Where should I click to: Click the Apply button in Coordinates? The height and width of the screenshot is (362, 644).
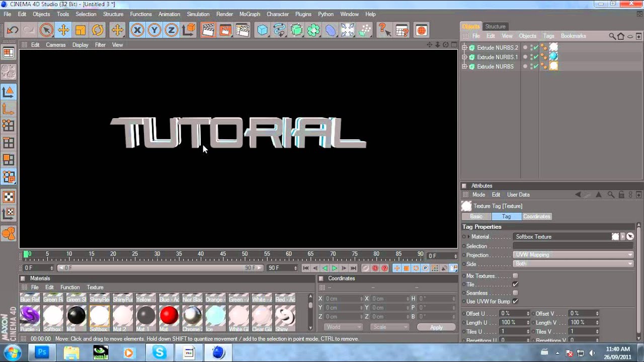[436, 327]
